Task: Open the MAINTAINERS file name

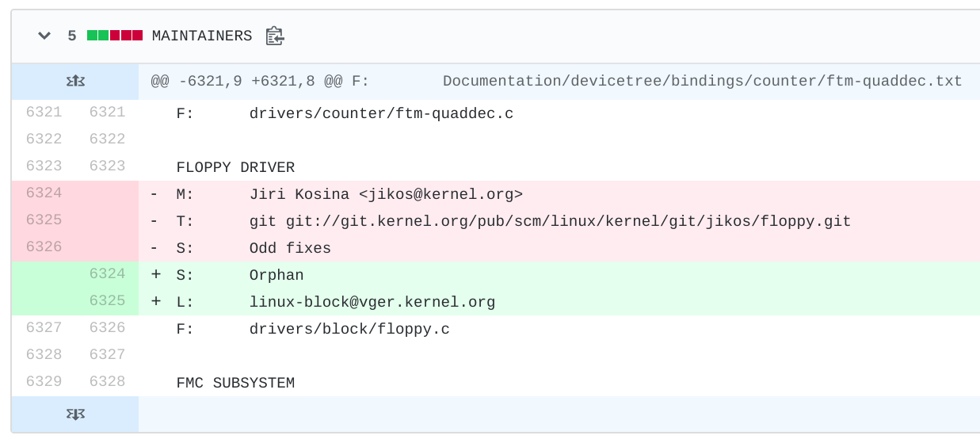Action: pos(202,36)
